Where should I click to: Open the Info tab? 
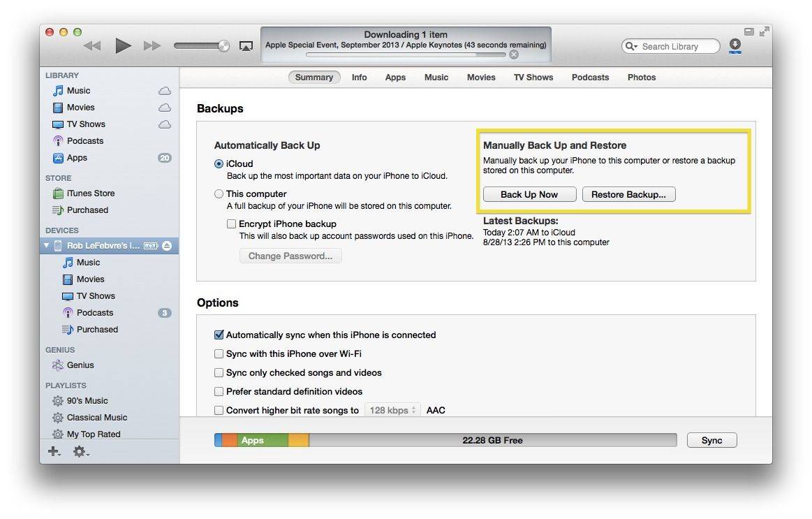point(359,77)
